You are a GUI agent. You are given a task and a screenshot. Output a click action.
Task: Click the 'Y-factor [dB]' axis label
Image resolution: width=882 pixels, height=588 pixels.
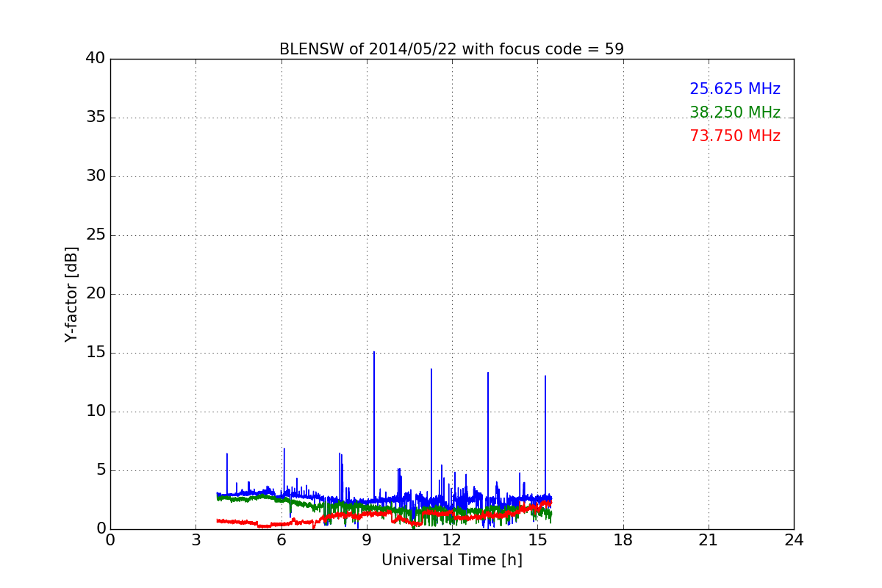pyautogui.click(x=71, y=294)
